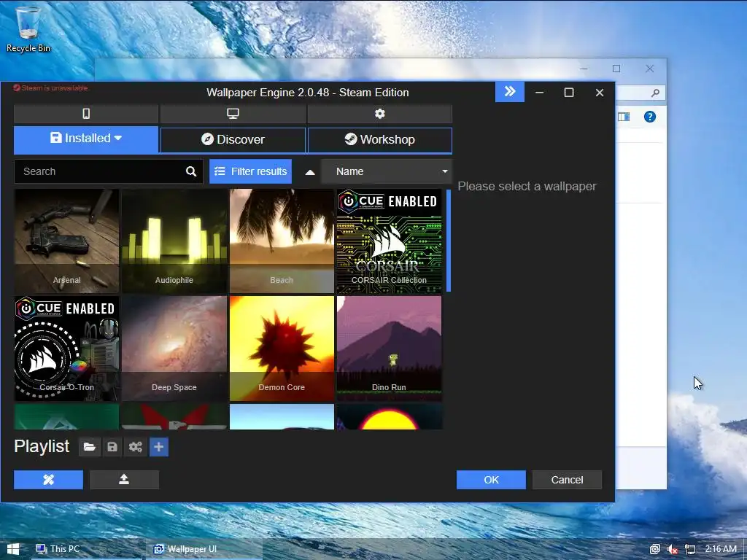Click the network tray icon
Viewport: 747px width, 560px height.
pos(690,550)
